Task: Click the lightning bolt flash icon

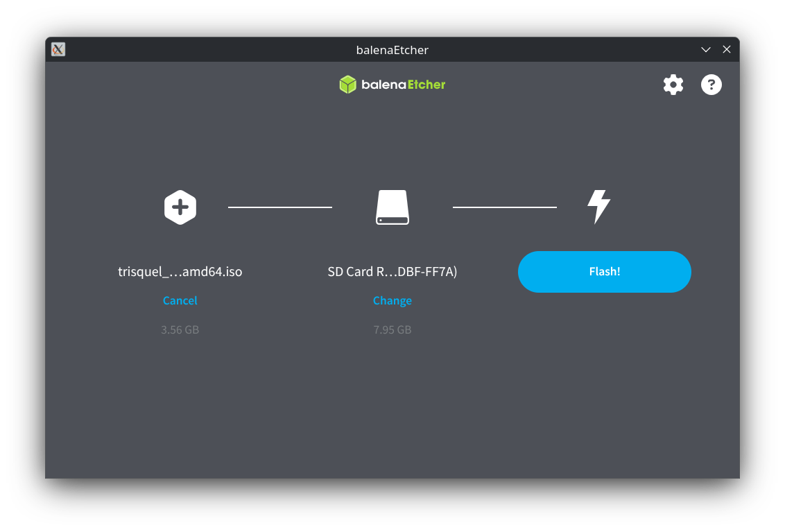Action: pos(598,207)
